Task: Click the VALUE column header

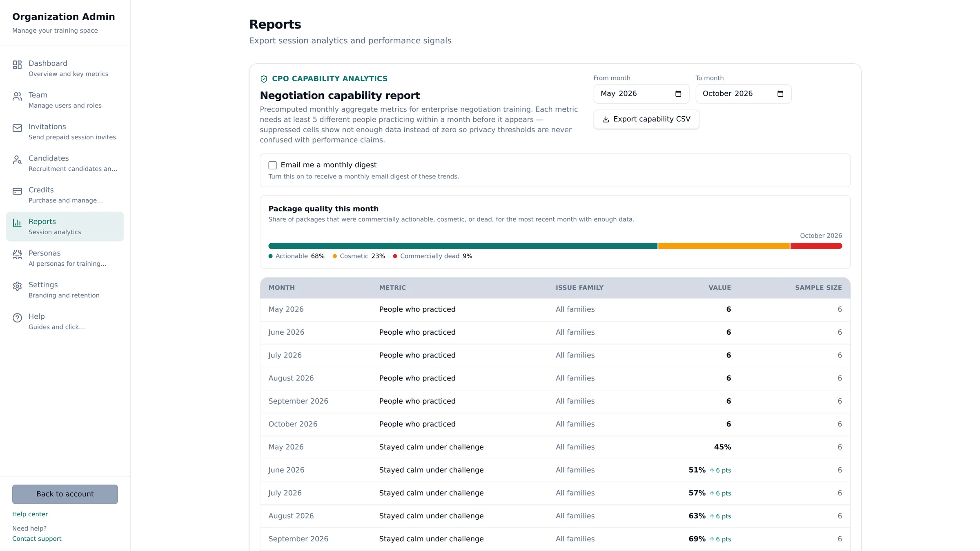Action: (719, 288)
